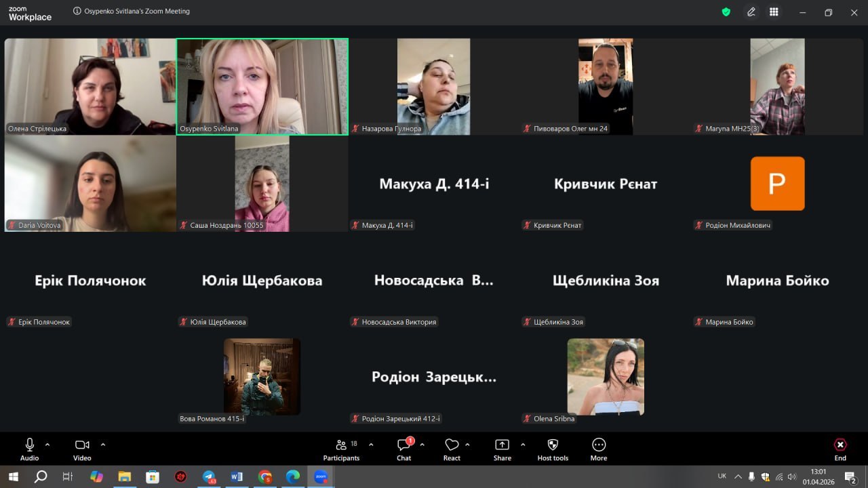Expand the video settings arrow
Screen dimensions: 868x488
click(x=103, y=445)
